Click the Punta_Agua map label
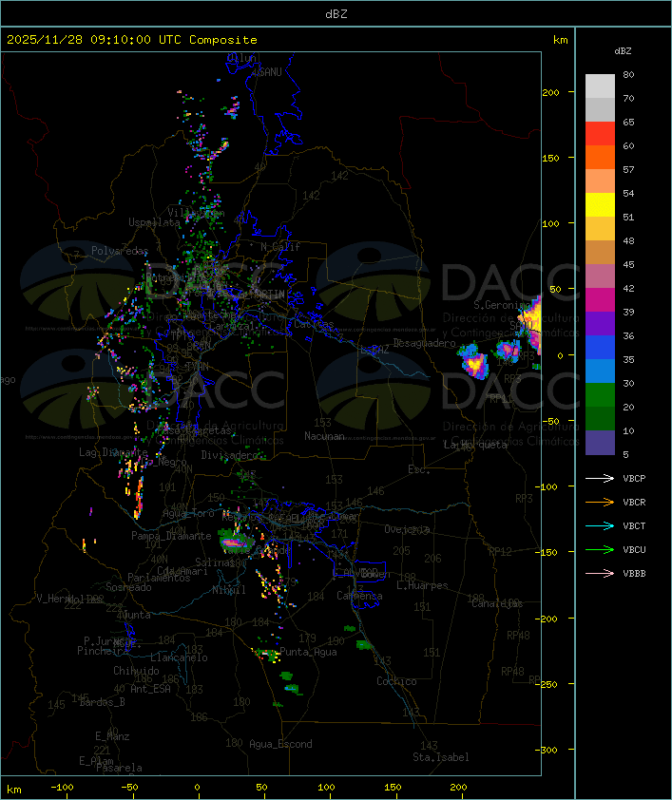Viewport: 672px width, 800px height. click(308, 652)
